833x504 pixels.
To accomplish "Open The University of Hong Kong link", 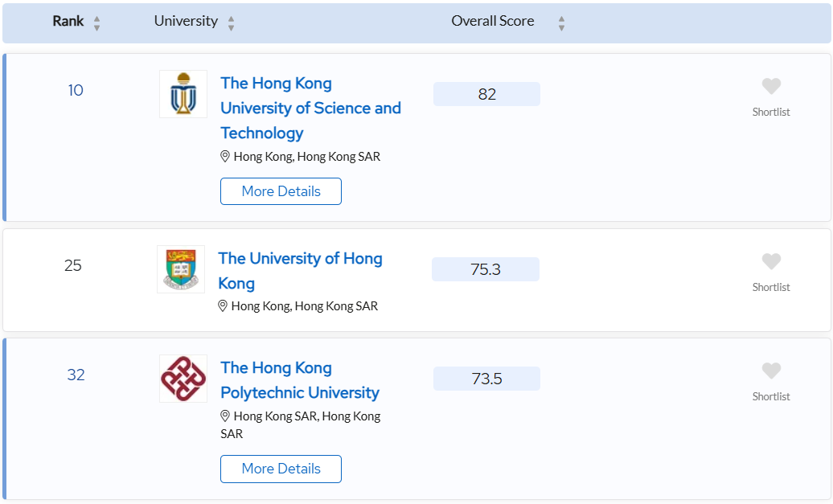I will (x=300, y=271).
